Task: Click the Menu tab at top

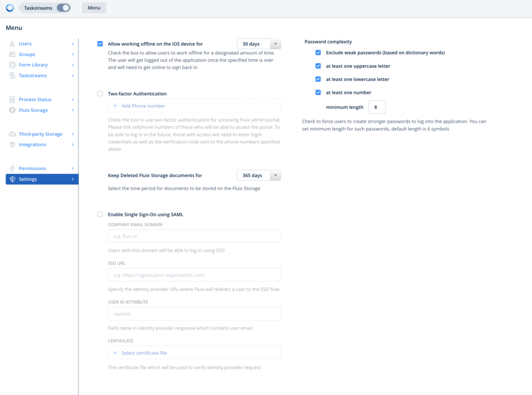Action: coord(94,8)
